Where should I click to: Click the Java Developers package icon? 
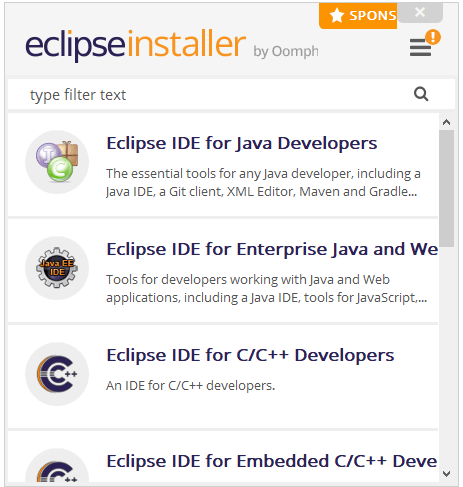57,162
